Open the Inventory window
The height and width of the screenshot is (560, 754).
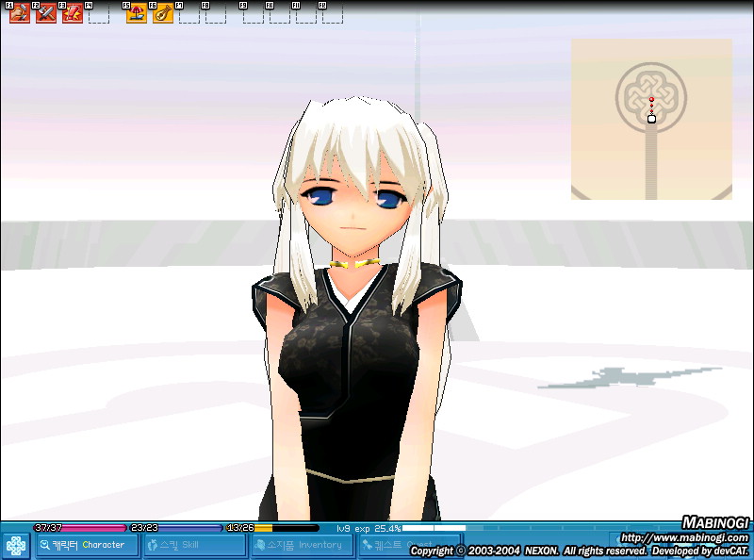[x=303, y=545]
